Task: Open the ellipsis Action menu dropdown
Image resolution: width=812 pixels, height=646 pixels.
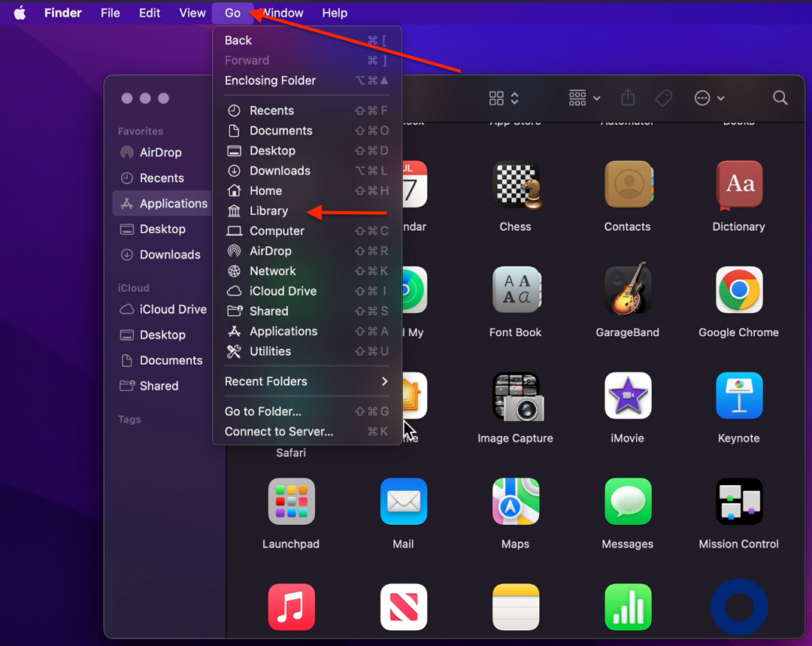Action: pyautogui.click(x=709, y=97)
